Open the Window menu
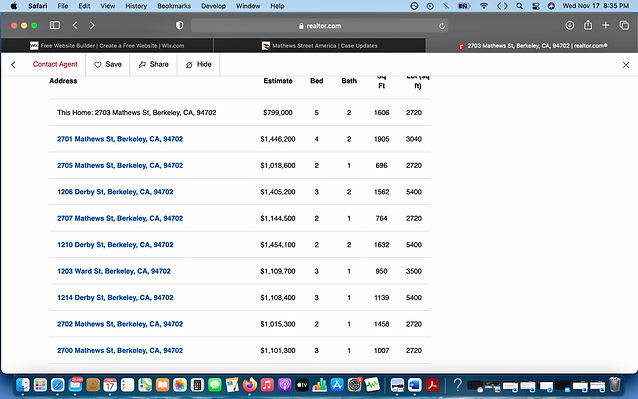This screenshot has width=638, height=399. click(248, 6)
